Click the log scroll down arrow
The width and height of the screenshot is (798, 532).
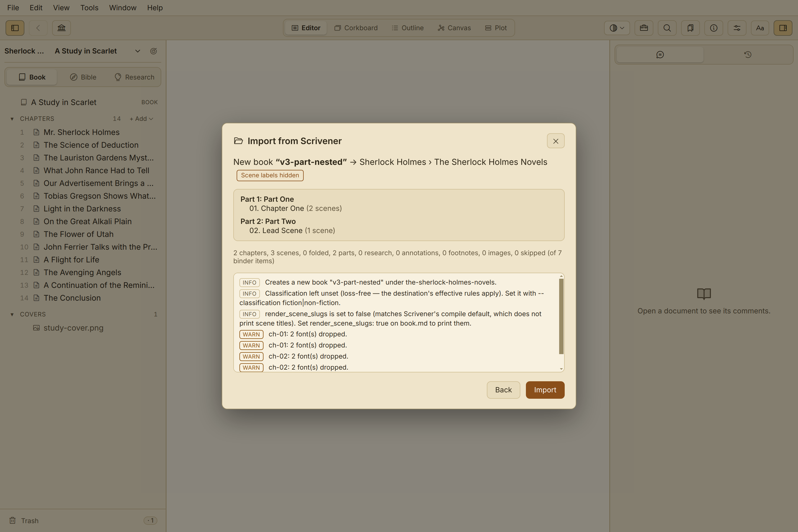pos(561,369)
